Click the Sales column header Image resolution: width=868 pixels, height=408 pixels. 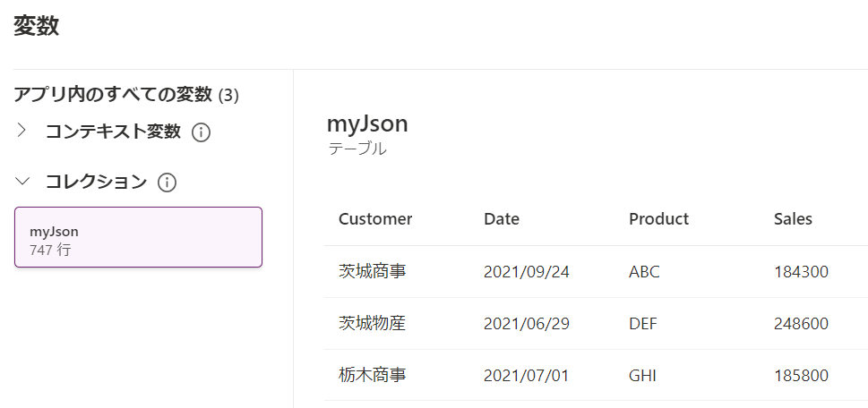tap(793, 218)
